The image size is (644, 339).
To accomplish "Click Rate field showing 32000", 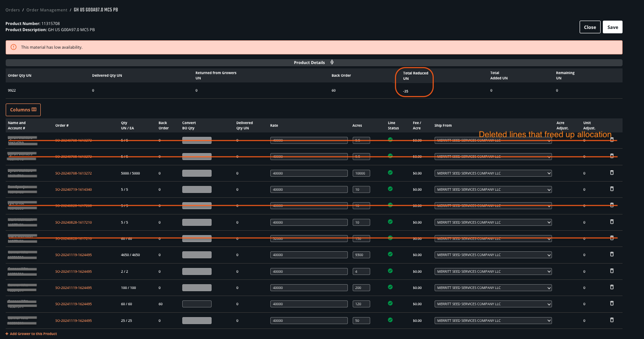I will (309, 239).
